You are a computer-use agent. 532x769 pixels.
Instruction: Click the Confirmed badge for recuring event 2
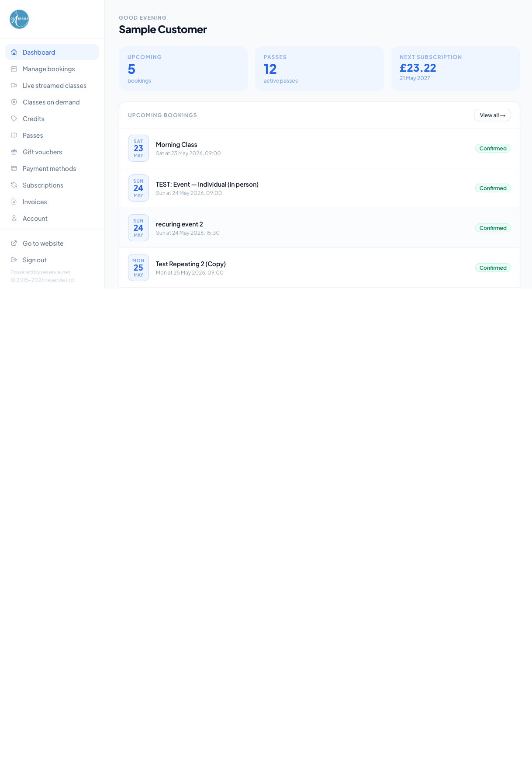[493, 228]
